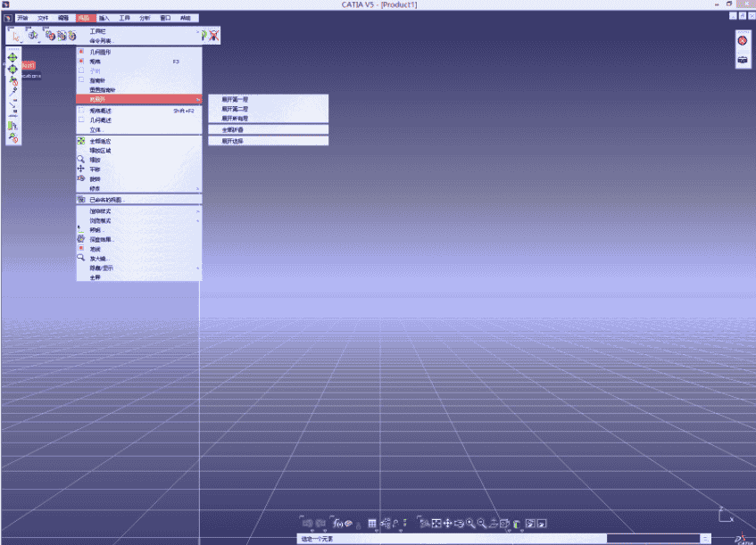Click the Select arrow tool in top toolbar
The image size is (756, 545).
coord(16,37)
